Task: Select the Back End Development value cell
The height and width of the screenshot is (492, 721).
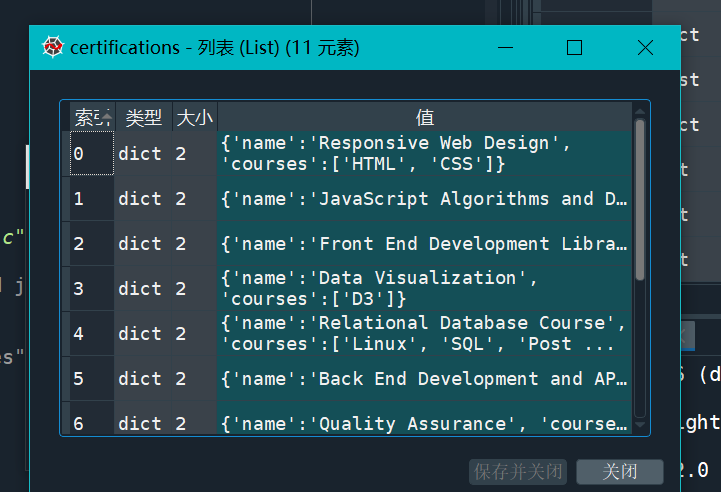Action: [424, 379]
